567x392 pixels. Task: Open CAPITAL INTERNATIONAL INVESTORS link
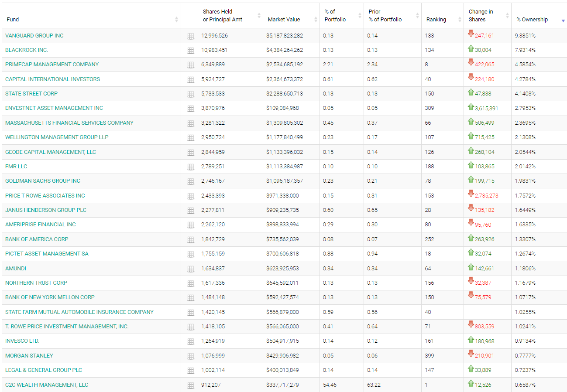tap(53, 79)
